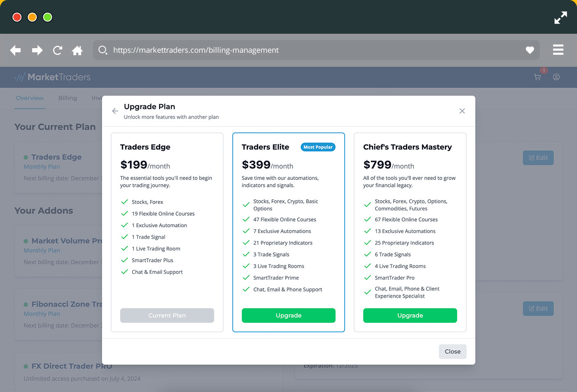The image size is (577, 392).
Task: Click '3 Live Trading Rooms' feature
Action: (279, 266)
